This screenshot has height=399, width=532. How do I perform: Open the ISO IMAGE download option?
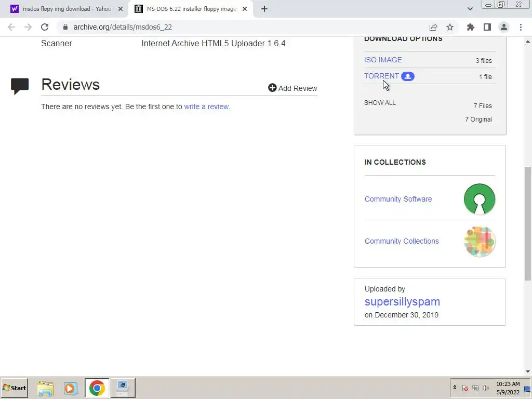click(383, 60)
